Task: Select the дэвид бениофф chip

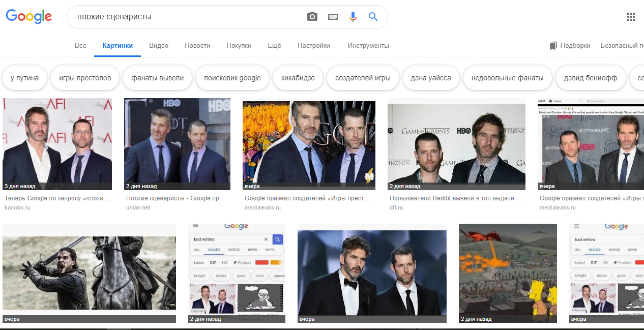Action: 590,78
